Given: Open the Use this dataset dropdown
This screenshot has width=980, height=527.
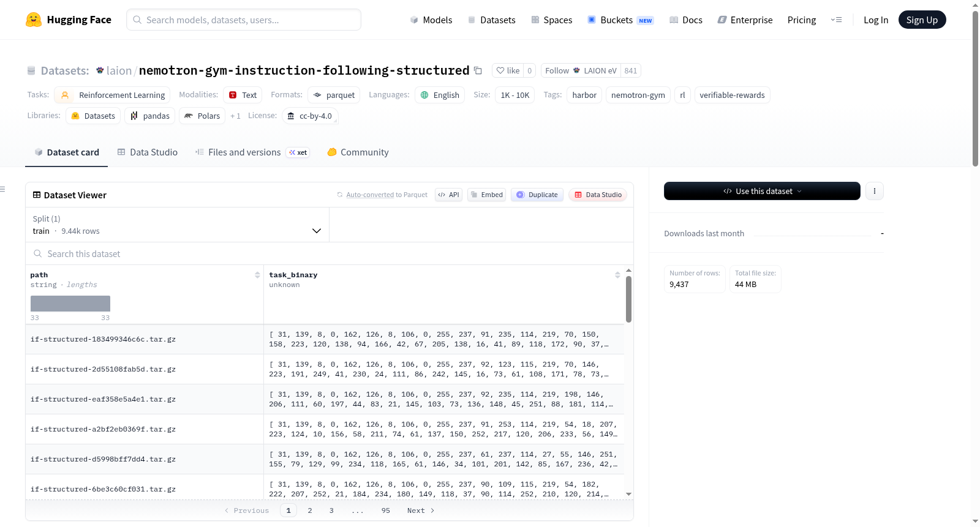Looking at the screenshot, I should point(762,191).
